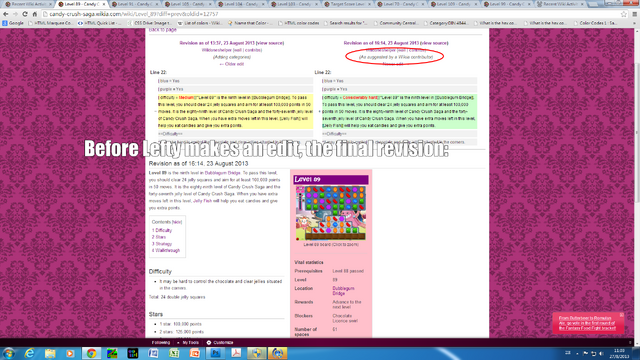Switch to the Level 91 tab
This screenshot has height=360, width=640.
coord(135,4)
